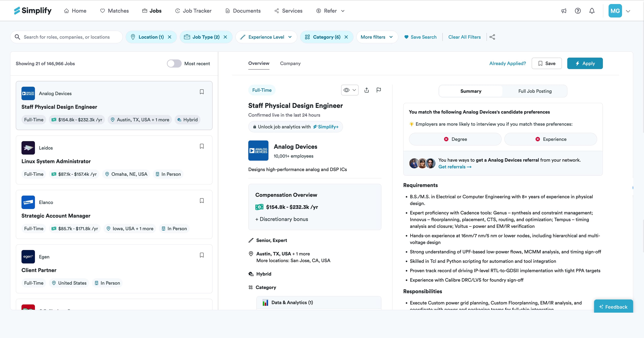
Task: Open the Linux System Administrator job card
Action: (114, 160)
